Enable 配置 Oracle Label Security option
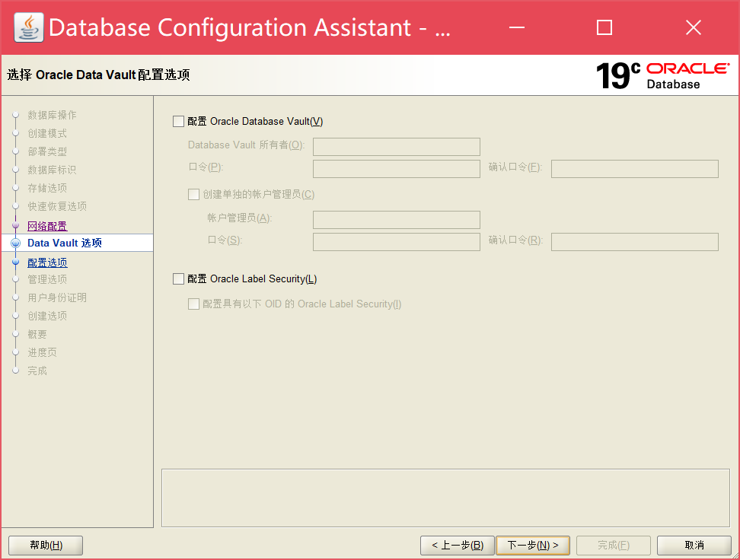The width and height of the screenshot is (740, 560). [x=178, y=278]
